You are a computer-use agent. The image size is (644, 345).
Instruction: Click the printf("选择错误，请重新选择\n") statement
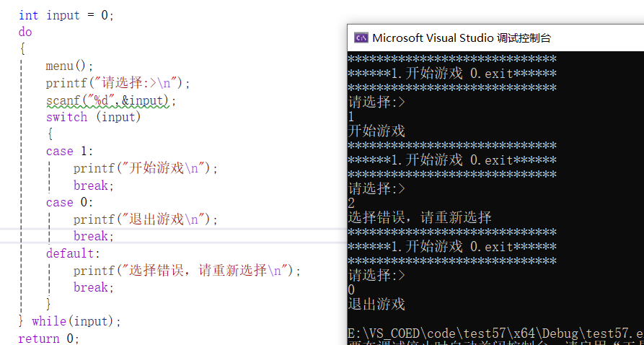coord(187,271)
